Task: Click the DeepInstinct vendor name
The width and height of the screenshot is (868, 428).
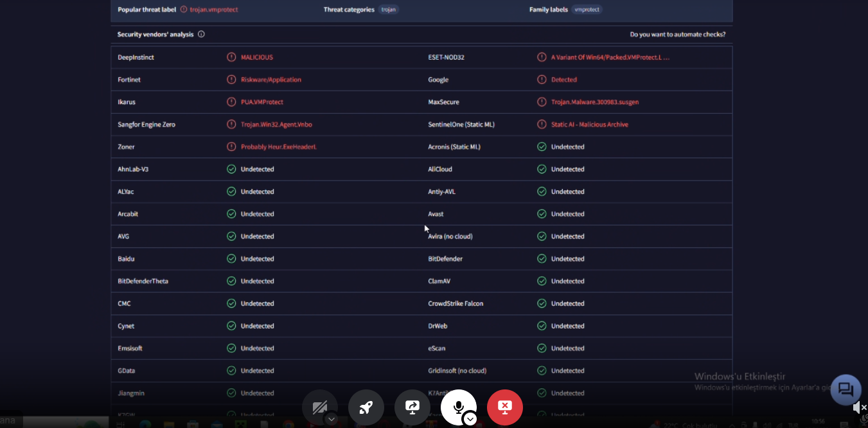Action: click(136, 57)
